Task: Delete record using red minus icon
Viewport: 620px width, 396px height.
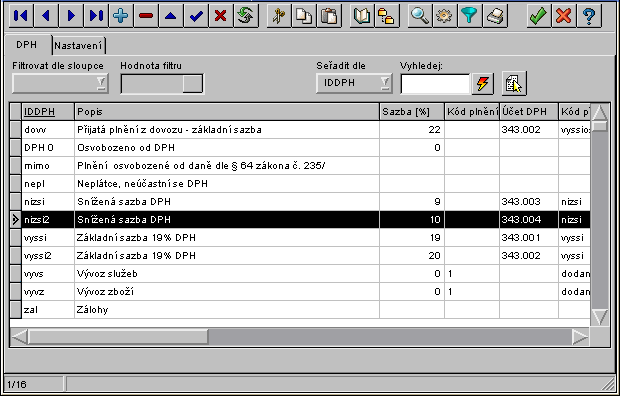Action: point(146,16)
